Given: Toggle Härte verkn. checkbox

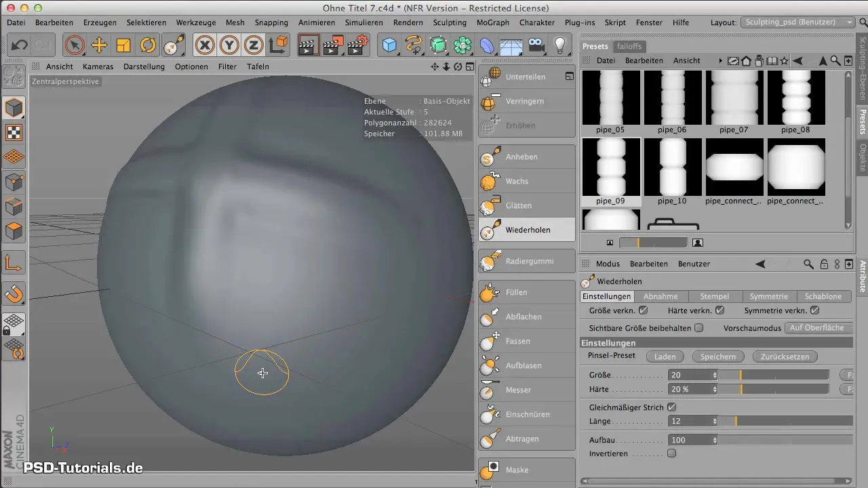Looking at the screenshot, I should pos(720,310).
